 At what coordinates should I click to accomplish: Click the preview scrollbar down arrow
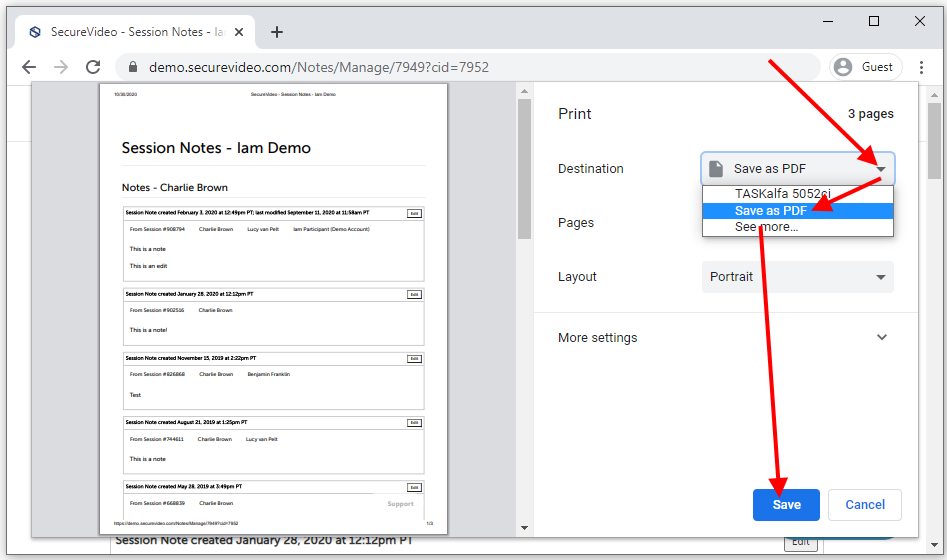point(524,528)
